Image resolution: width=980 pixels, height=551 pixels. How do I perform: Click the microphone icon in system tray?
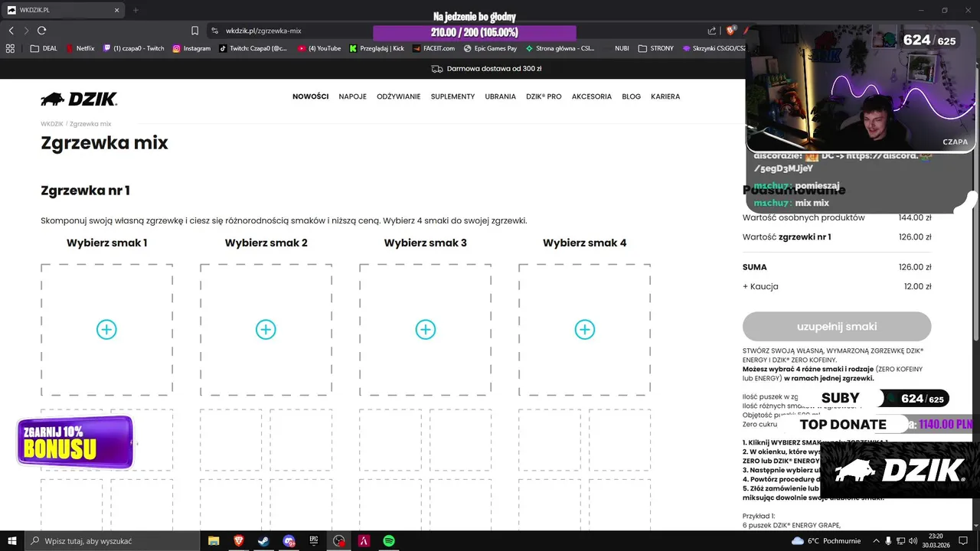click(889, 541)
